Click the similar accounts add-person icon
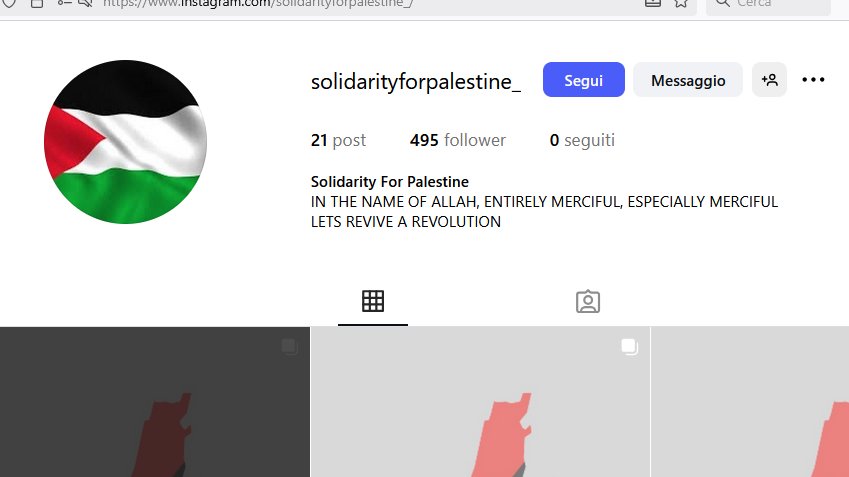 769,80
